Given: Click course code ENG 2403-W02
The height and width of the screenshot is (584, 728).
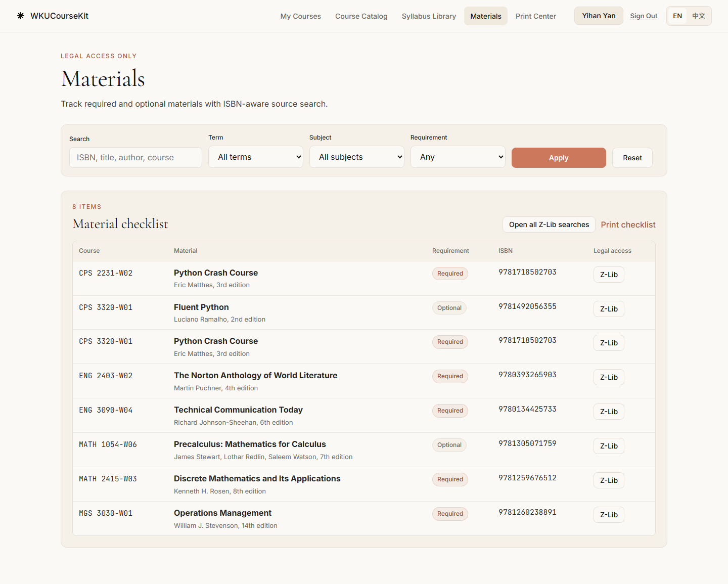Looking at the screenshot, I should click(x=106, y=376).
